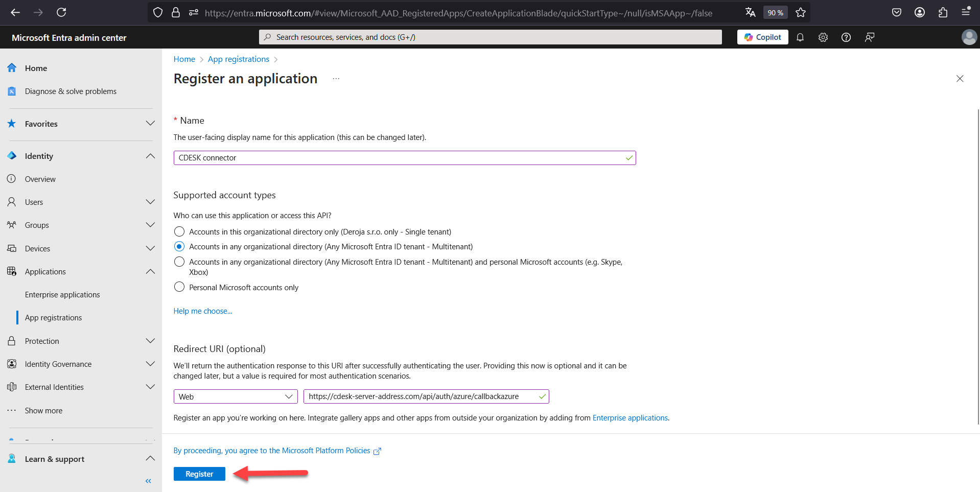
Task: Open the Microsoft Platform Policies link
Action: [277, 451]
